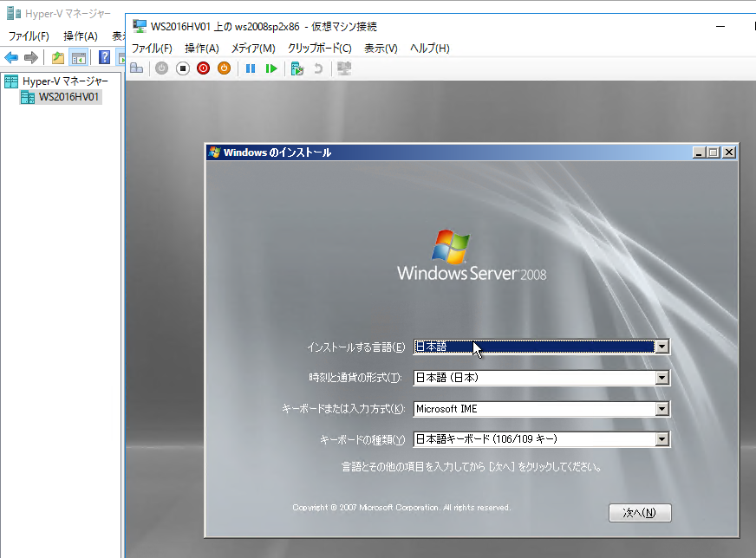756x558 pixels.
Task: Click the red Shut Down icon
Action: point(204,68)
